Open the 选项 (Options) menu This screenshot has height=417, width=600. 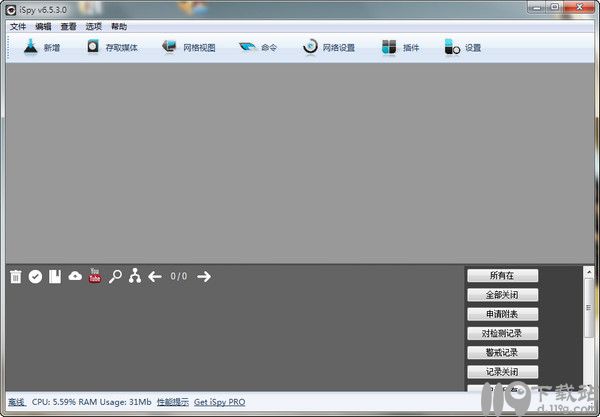(94, 26)
